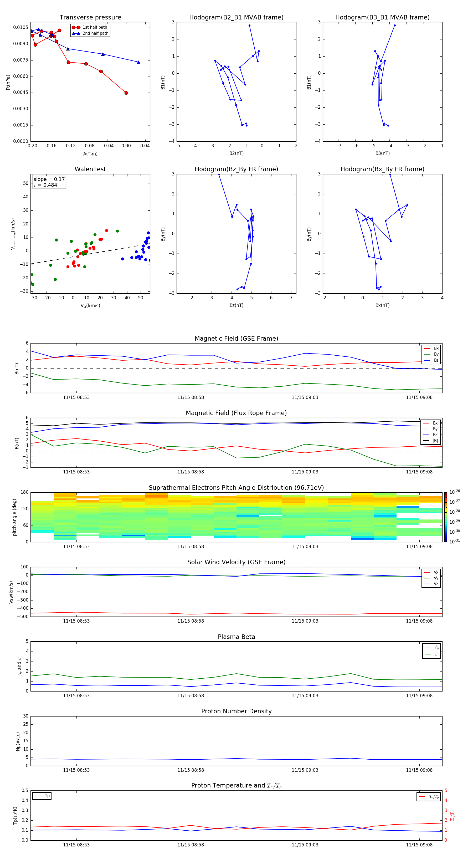This screenshot has width=473, height=868.
Task: Click the 'A(T·m)' x-axis label
Action: pyautogui.click(x=90, y=154)
